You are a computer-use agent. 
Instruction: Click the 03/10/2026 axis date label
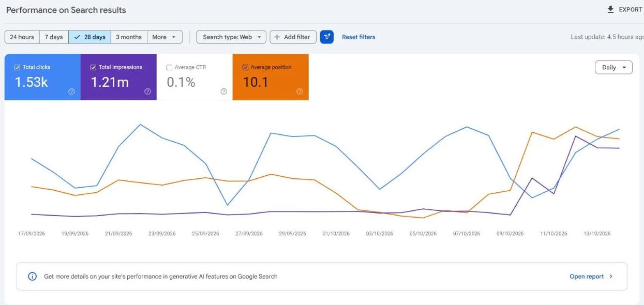(x=380, y=234)
